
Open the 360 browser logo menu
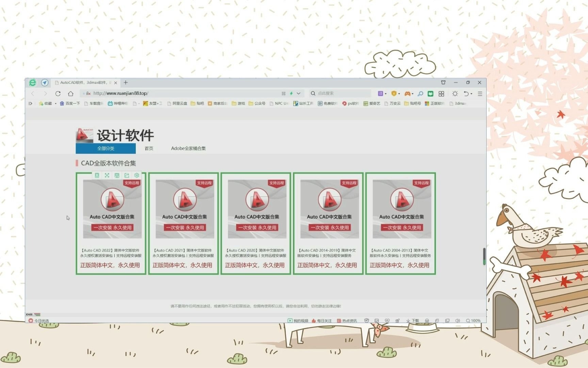[32, 82]
